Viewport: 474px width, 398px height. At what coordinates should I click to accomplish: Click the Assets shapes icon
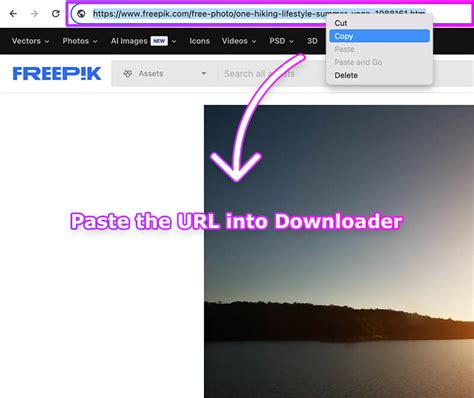click(x=128, y=74)
